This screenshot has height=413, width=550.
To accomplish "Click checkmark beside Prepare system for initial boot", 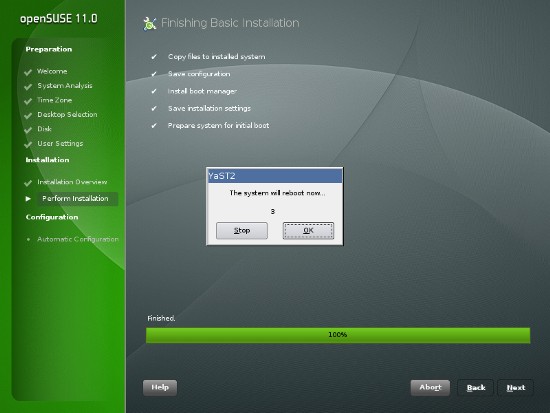I will 154,125.
